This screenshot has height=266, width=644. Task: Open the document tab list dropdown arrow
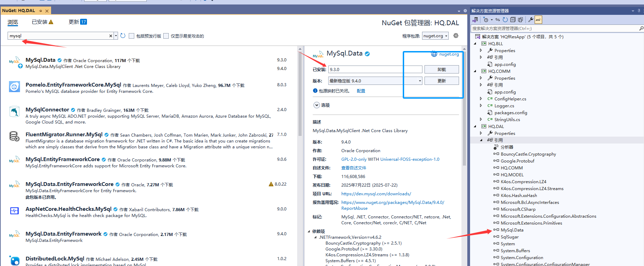pyautogui.click(x=459, y=11)
